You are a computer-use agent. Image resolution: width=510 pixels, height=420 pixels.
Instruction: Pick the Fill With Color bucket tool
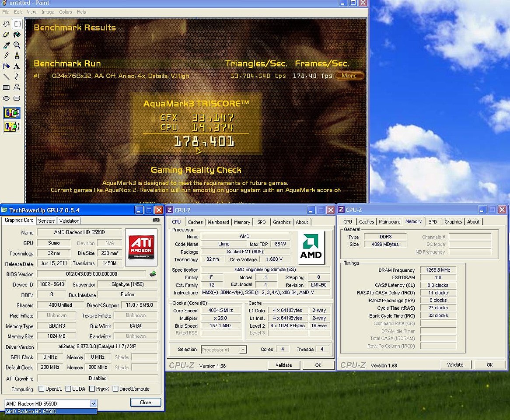pos(17,34)
